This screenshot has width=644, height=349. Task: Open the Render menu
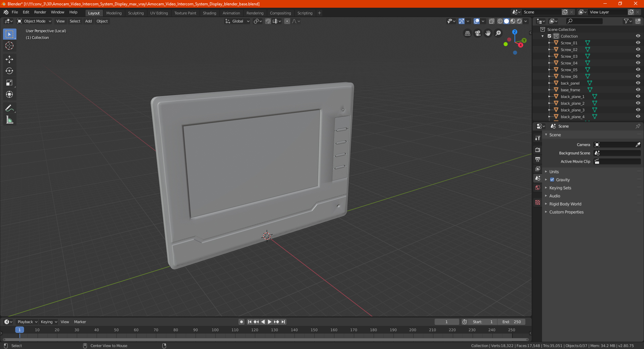click(40, 12)
